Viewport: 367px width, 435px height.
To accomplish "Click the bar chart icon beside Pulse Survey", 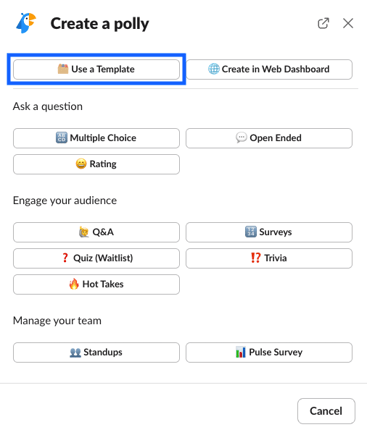I will tap(240, 352).
